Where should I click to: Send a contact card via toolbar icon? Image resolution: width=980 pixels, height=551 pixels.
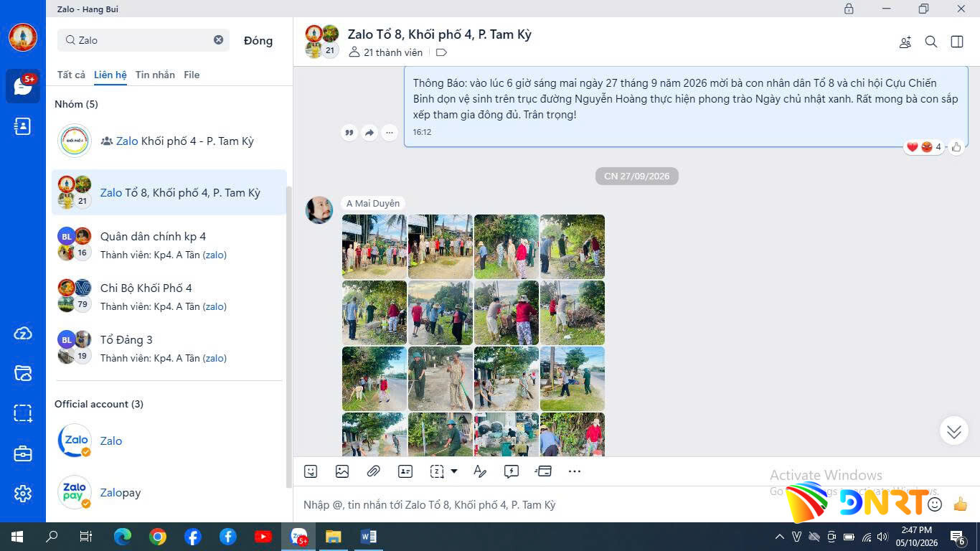[x=405, y=471]
